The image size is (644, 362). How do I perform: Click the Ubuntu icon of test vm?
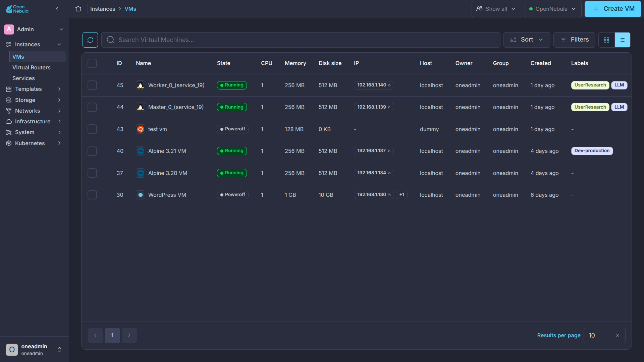(141, 129)
